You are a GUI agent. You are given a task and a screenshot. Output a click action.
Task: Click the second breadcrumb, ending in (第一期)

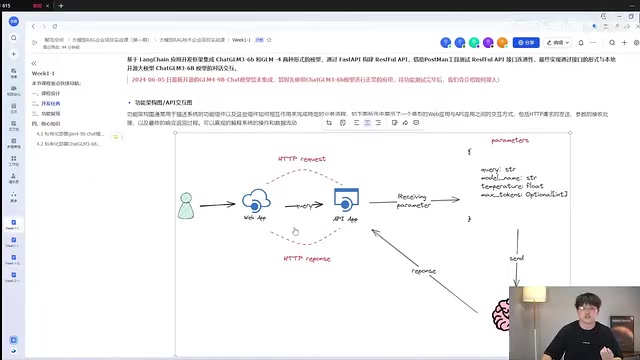[x=111, y=40]
